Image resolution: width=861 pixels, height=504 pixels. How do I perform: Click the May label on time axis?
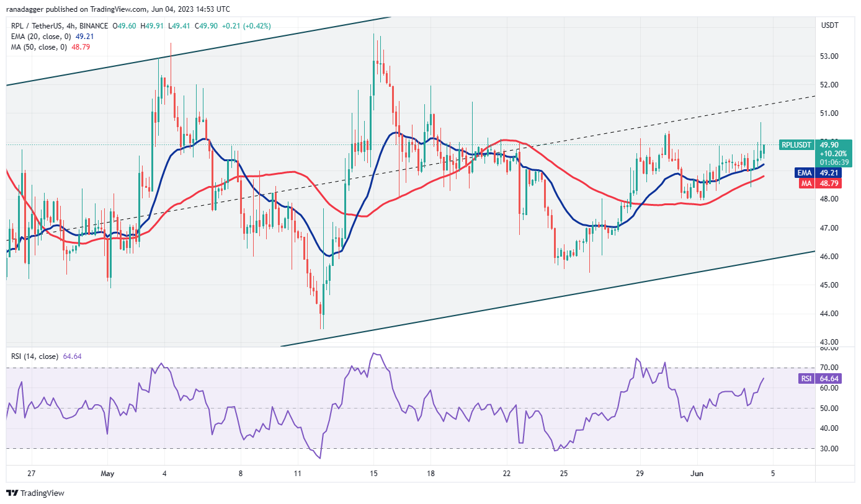(x=107, y=474)
